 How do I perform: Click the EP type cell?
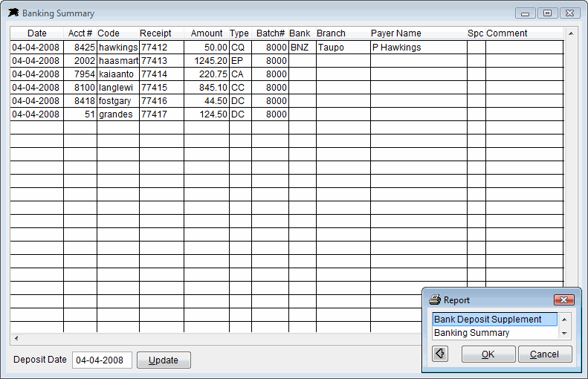(240, 61)
